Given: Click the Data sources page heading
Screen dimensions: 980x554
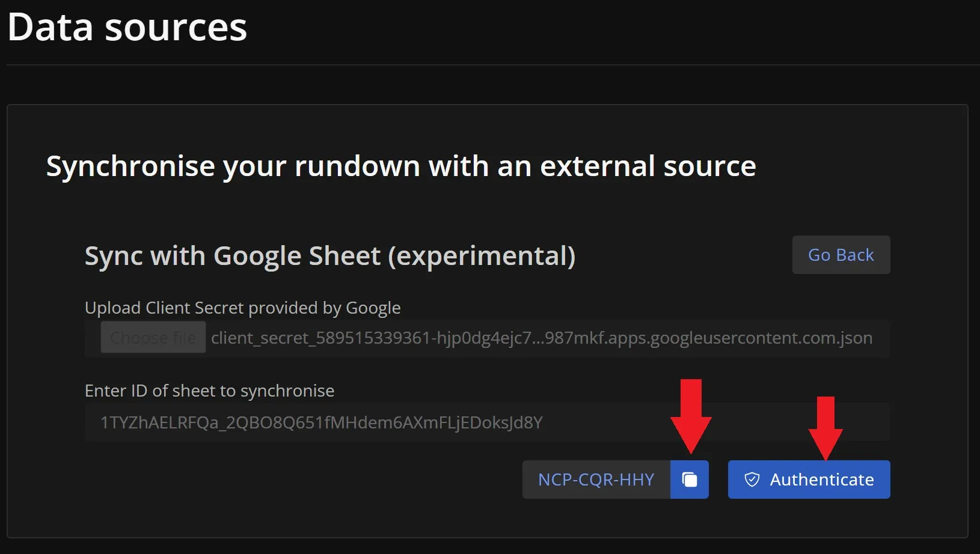Looking at the screenshot, I should tap(127, 28).
